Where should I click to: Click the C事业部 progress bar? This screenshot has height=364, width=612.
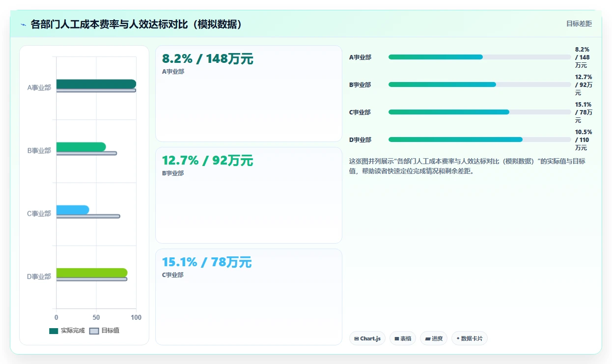point(480,112)
